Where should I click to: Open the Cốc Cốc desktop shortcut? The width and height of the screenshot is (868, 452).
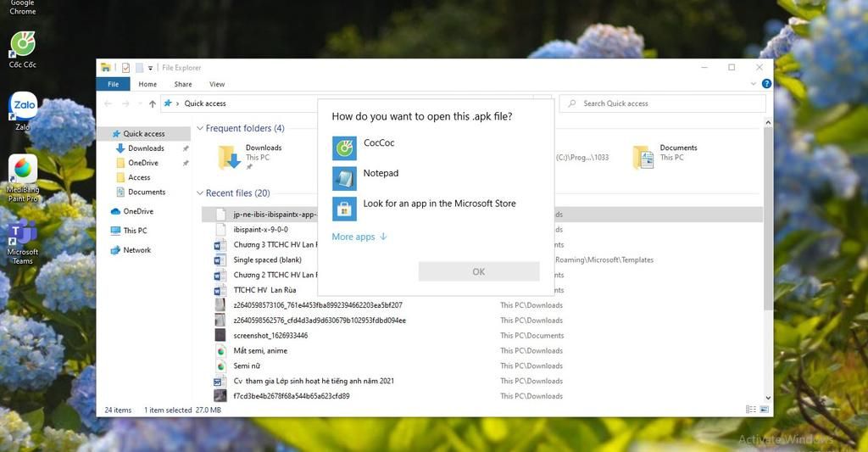pos(23,48)
